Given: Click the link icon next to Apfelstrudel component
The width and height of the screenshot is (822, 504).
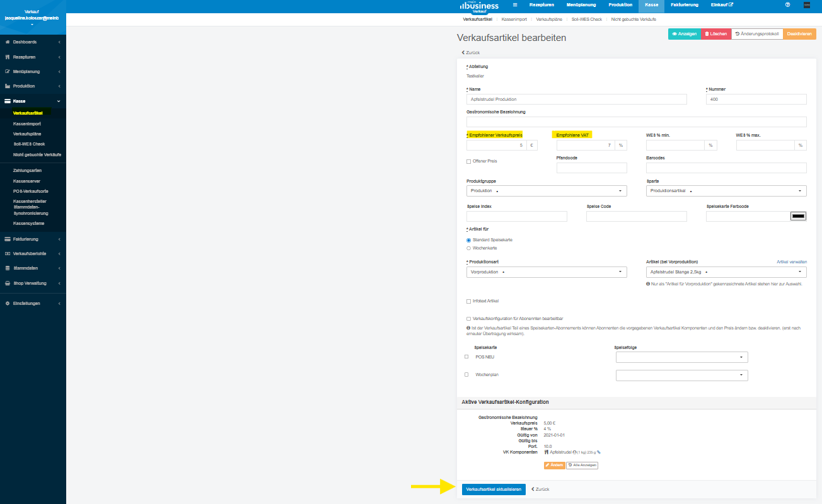Looking at the screenshot, I should (x=599, y=452).
